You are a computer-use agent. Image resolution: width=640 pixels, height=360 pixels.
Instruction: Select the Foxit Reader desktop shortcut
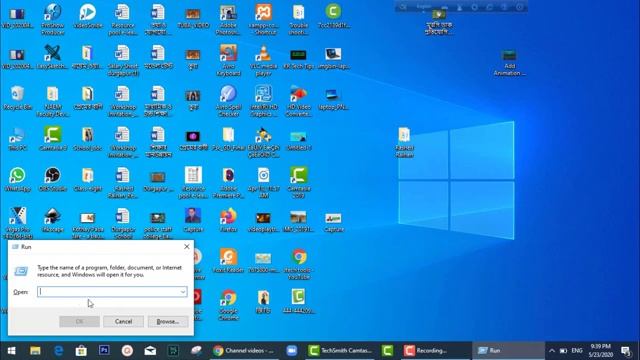[228, 261]
